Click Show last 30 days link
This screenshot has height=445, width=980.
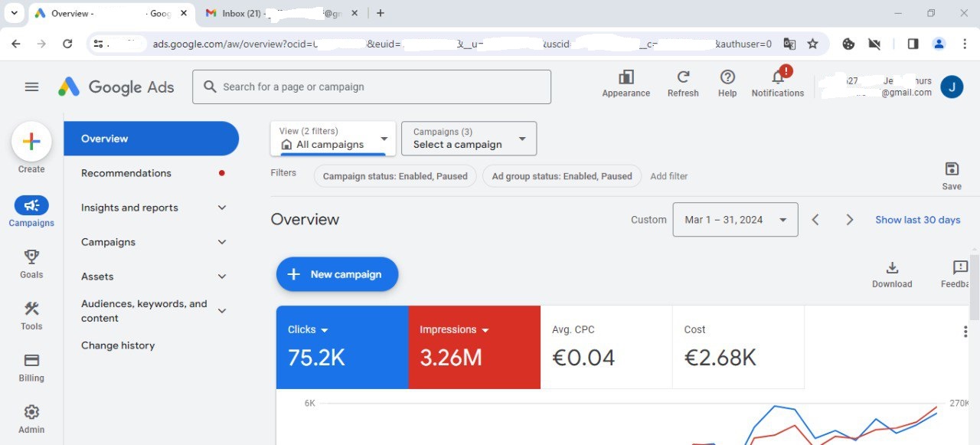pos(917,220)
